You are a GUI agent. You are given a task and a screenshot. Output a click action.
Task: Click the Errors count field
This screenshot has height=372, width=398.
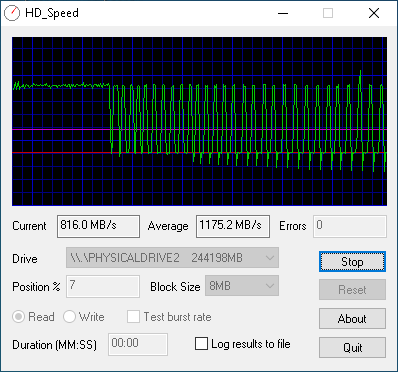350,226
